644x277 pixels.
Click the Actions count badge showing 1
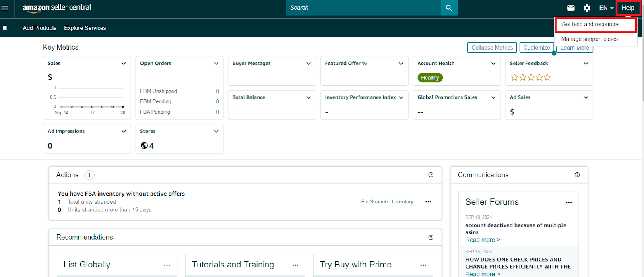coord(89,175)
